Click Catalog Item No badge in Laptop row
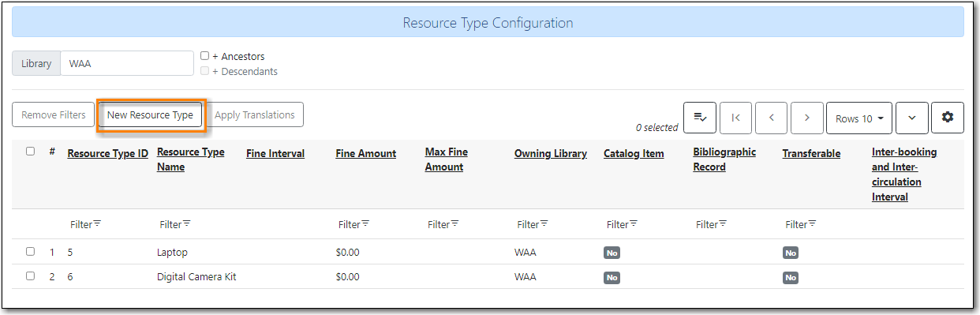 coord(612,253)
